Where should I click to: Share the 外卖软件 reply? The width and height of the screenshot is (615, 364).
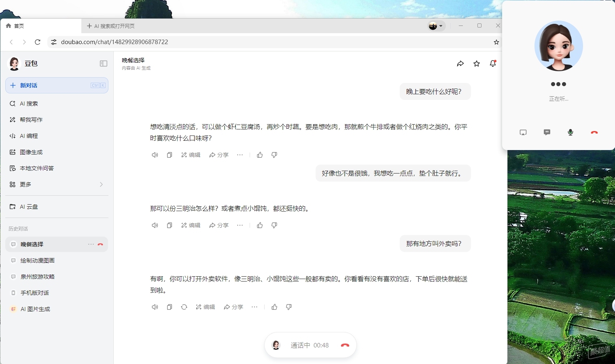pyautogui.click(x=233, y=307)
